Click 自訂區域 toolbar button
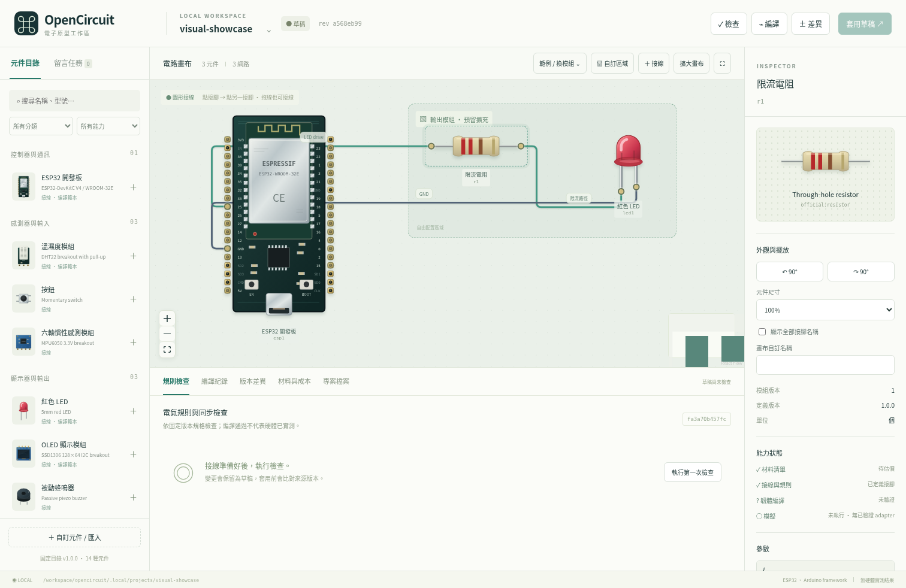 point(612,63)
